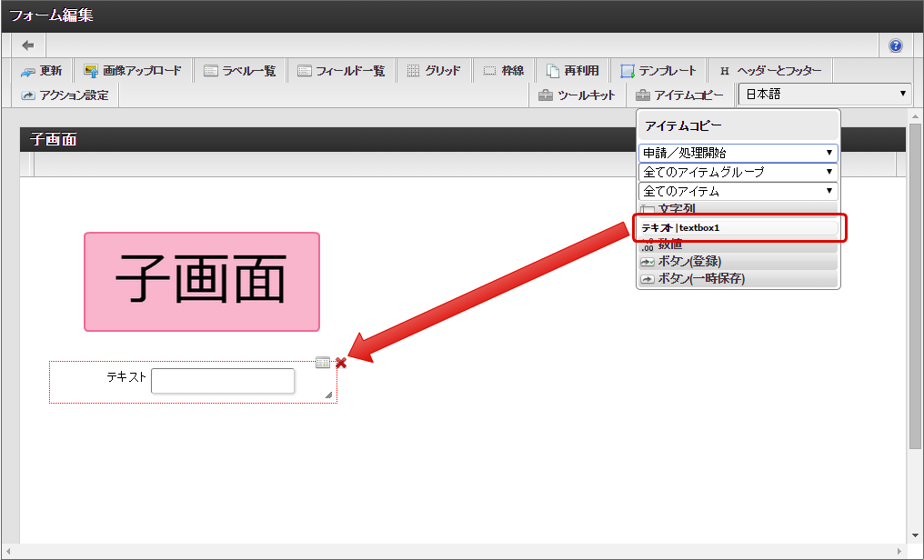
Task: Open ヘッダーとフッター header and footer settings
Action: 769,71
